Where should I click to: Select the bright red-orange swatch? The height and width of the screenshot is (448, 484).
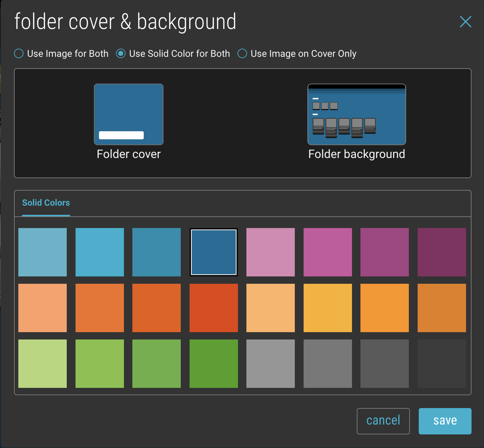point(214,308)
